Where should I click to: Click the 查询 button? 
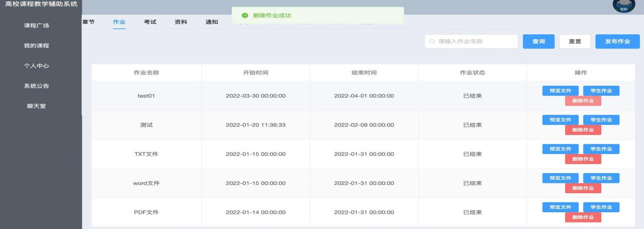tap(539, 42)
